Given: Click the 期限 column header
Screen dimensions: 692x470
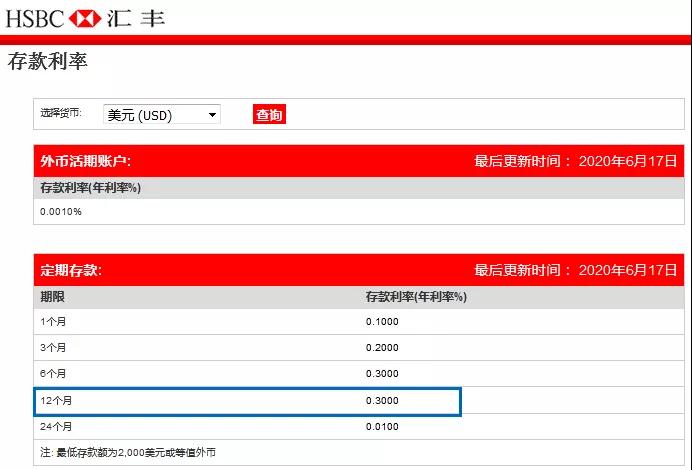Looking at the screenshot, I should point(52,297).
